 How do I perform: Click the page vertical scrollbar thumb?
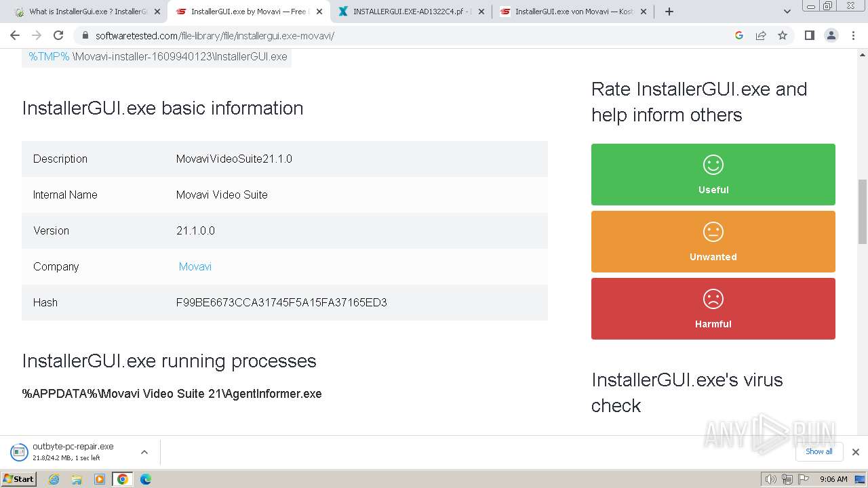click(x=863, y=210)
